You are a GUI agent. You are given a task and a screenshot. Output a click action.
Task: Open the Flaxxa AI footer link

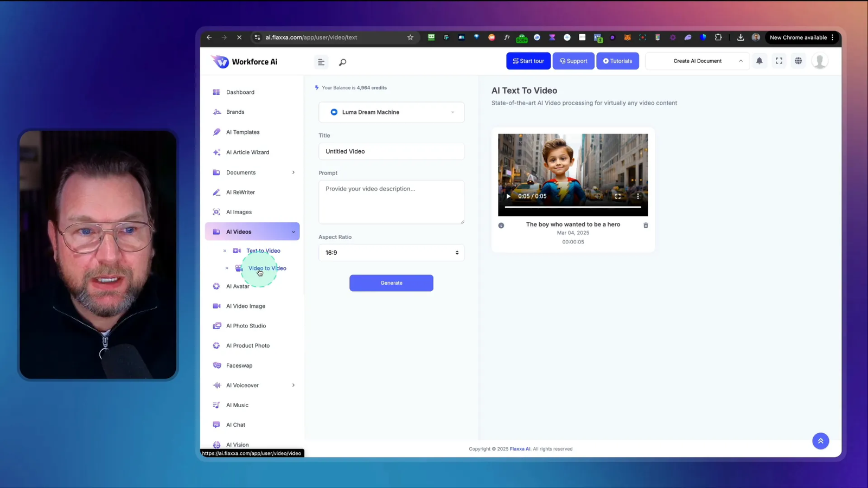coord(520,449)
